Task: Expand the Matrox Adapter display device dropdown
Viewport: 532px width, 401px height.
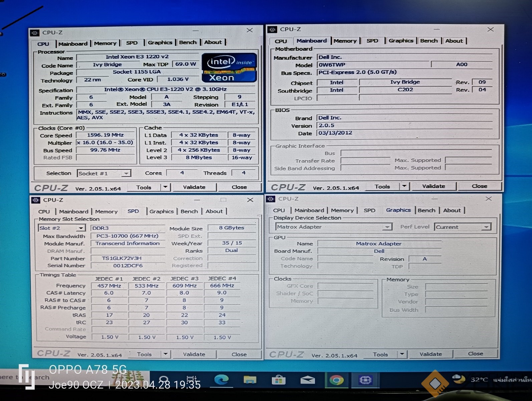Action: (387, 227)
